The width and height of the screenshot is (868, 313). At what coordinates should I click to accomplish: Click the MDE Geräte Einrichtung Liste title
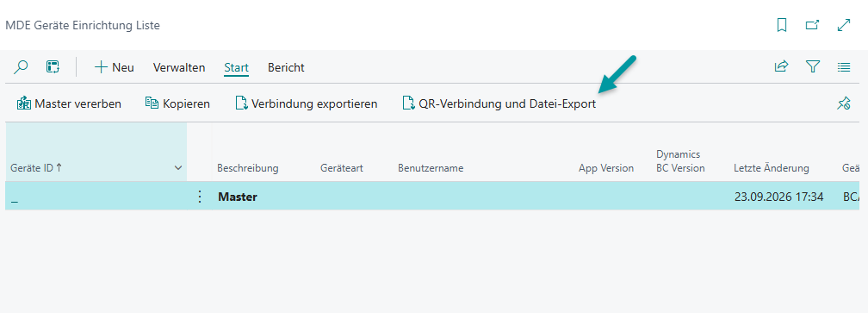(x=83, y=26)
